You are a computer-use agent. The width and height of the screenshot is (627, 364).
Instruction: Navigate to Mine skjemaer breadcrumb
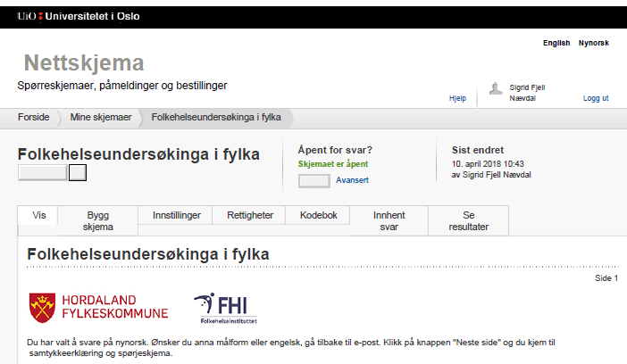(x=101, y=118)
